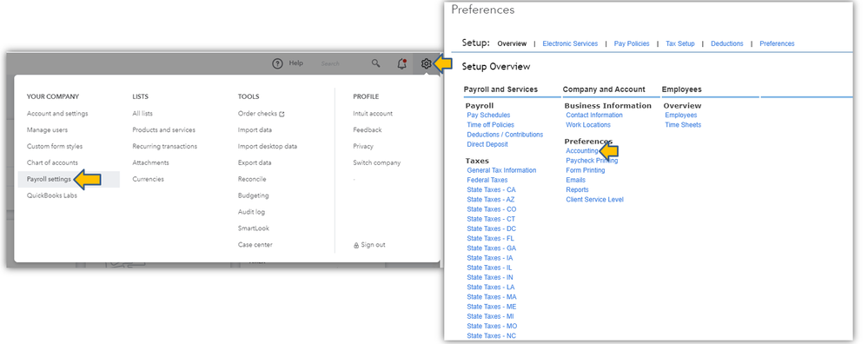Viewport: 868px width, 344px height.
Task: Select Switch company
Action: point(376,162)
